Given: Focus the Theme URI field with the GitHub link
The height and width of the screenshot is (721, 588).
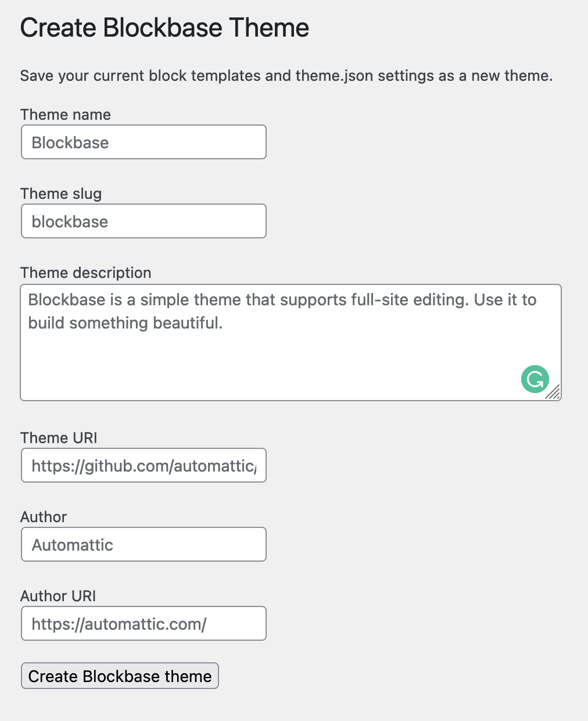Looking at the screenshot, I should tap(143, 465).
